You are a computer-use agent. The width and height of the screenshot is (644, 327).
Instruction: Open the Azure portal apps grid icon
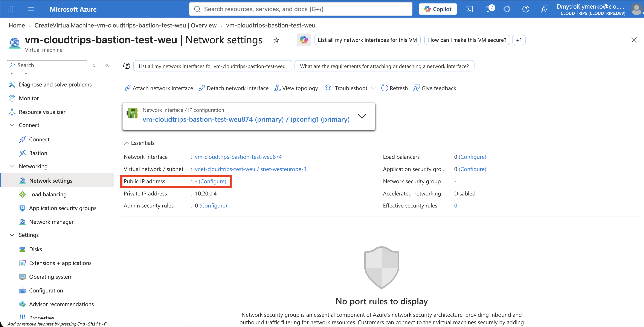point(10,9)
